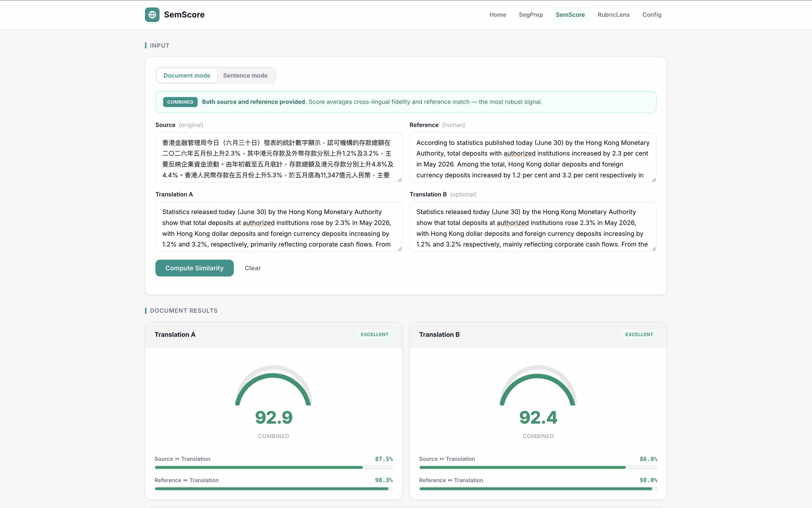Open the Home nav item

[x=498, y=15]
